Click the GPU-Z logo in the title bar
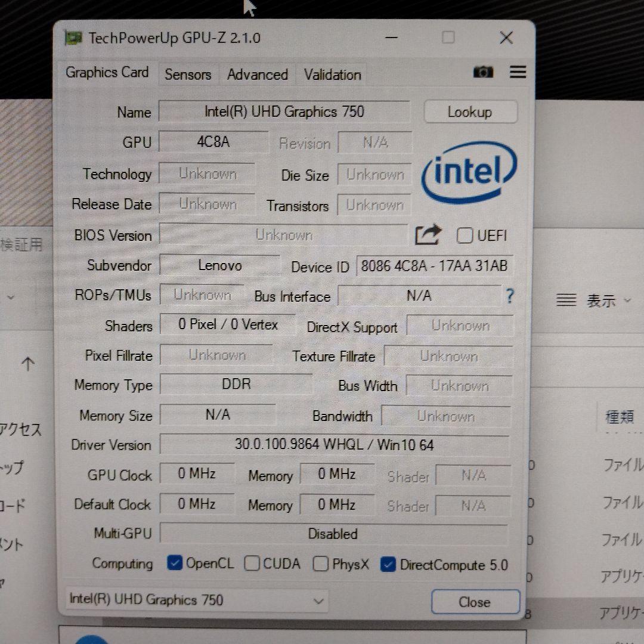The height and width of the screenshot is (644, 644). (x=74, y=38)
